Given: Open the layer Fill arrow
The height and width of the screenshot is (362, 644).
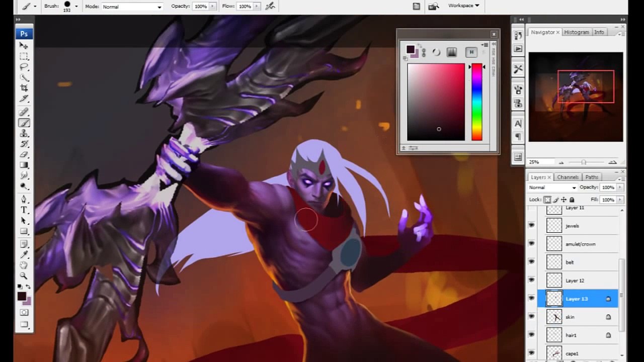Looking at the screenshot, I should [x=620, y=200].
